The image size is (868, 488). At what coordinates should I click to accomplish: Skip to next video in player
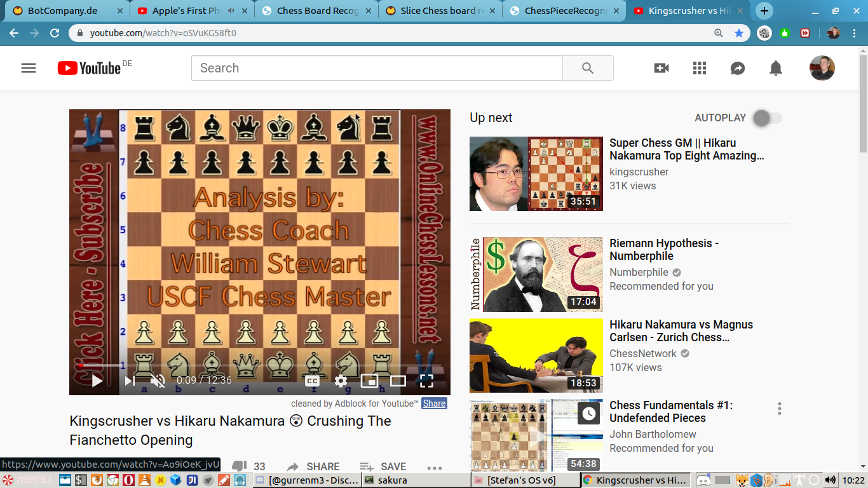(x=130, y=381)
